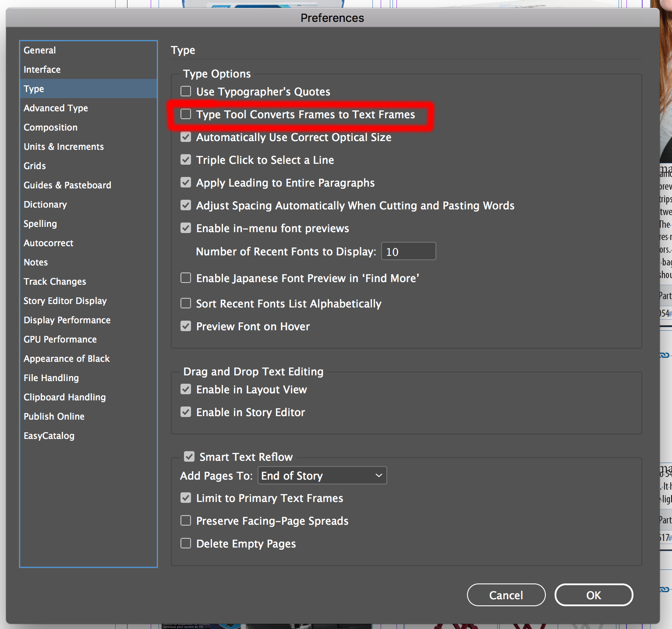Screen dimensions: 672x629
Task: Select the Advanced Type preferences category
Action: pos(56,108)
